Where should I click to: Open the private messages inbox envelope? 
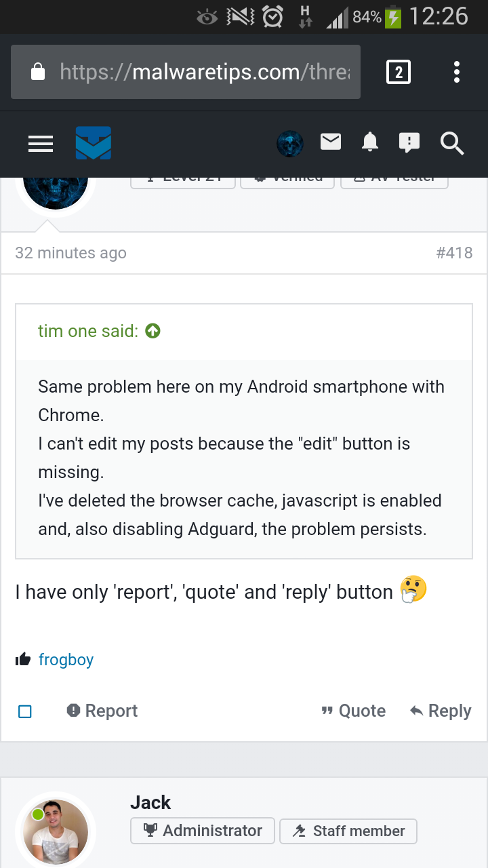[331, 142]
